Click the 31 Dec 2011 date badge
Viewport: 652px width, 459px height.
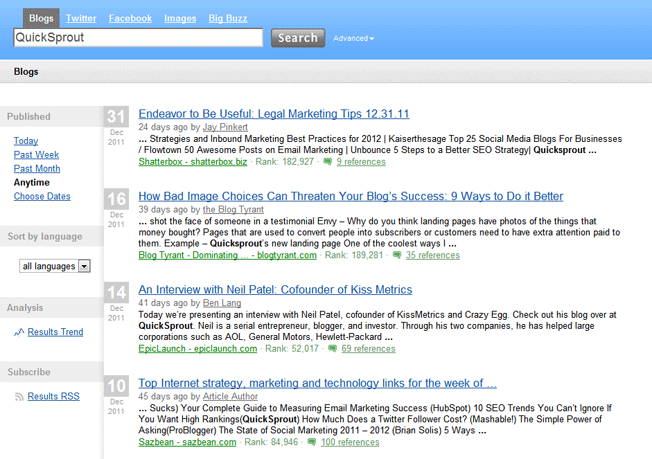[116, 127]
